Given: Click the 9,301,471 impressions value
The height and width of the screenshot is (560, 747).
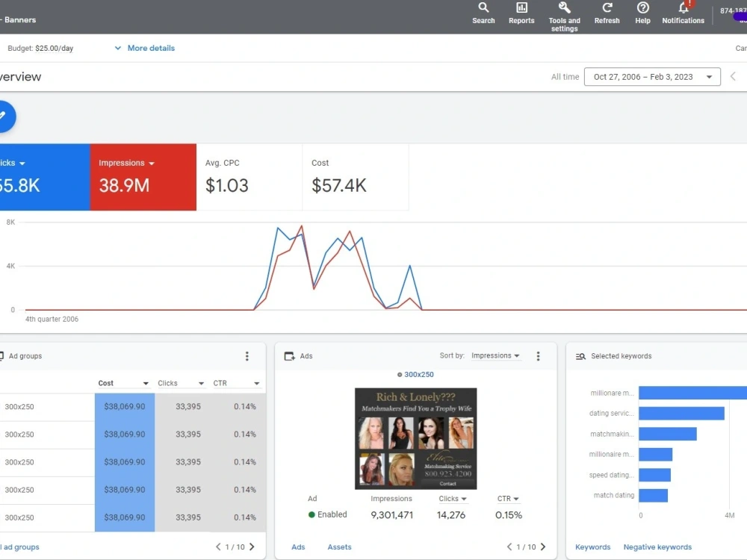Looking at the screenshot, I should point(391,514).
